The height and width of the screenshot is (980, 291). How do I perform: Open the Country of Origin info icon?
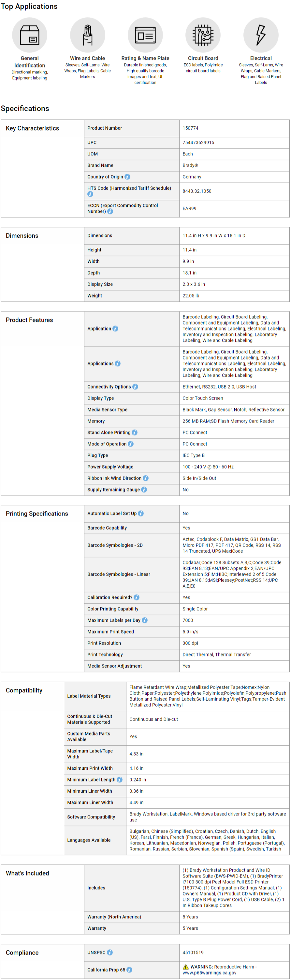point(128,177)
